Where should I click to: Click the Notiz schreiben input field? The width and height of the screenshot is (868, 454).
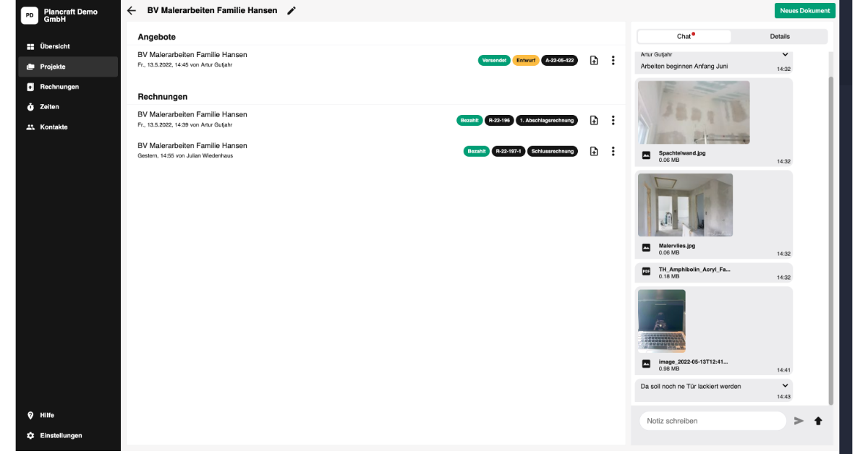[x=712, y=421]
